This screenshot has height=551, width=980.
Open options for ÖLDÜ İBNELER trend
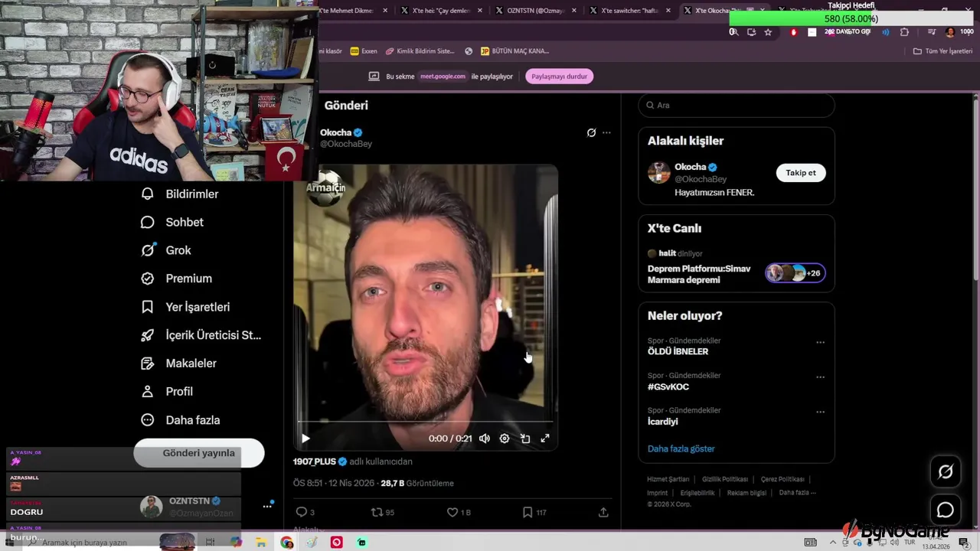click(x=820, y=343)
